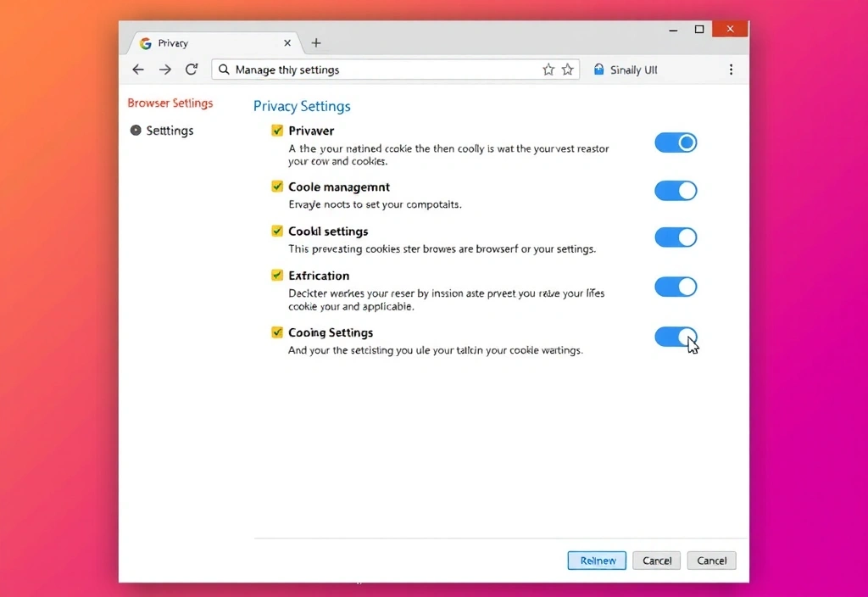Disable the Coole managemnt toggle switch
The width and height of the screenshot is (868, 597).
point(676,191)
